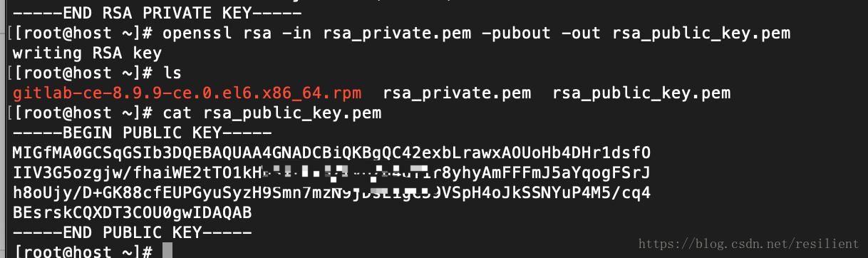Click the first key line starting MIGfMA0GCSq

331,153
